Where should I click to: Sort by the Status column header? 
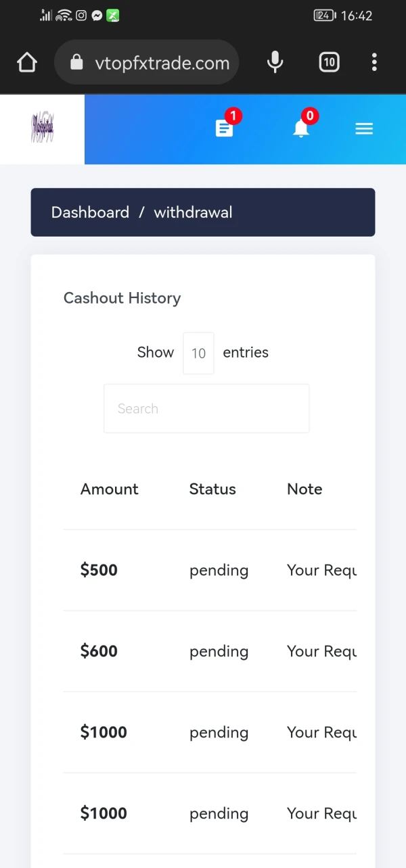point(212,489)
